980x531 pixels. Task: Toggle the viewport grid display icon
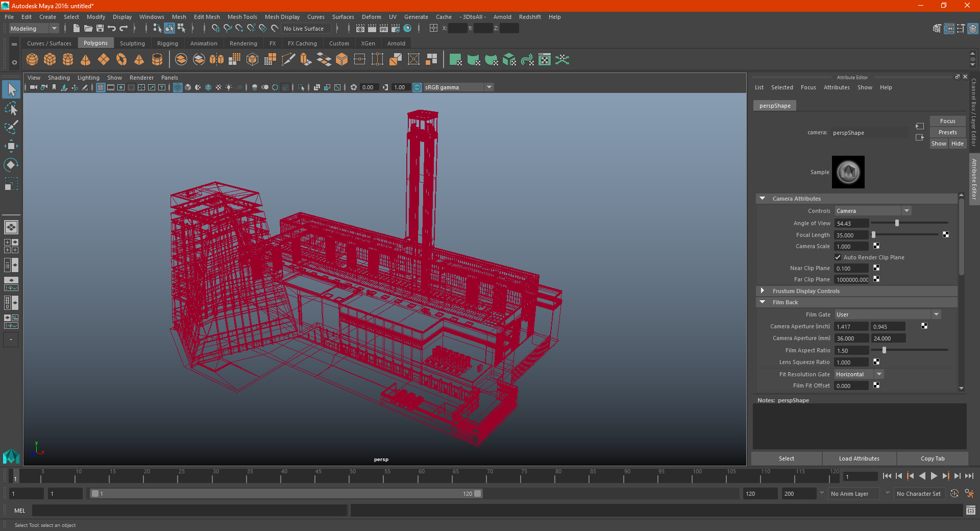coord(101,87)
